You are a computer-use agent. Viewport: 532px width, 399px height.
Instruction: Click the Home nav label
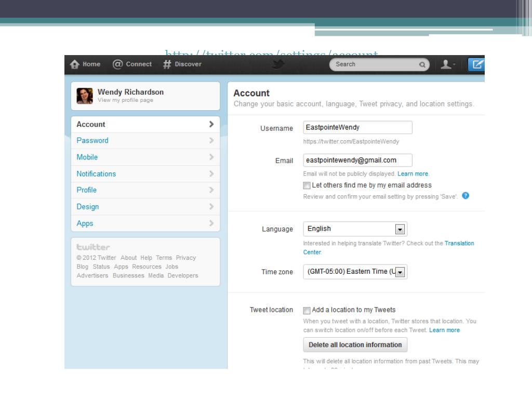[91, 64]
